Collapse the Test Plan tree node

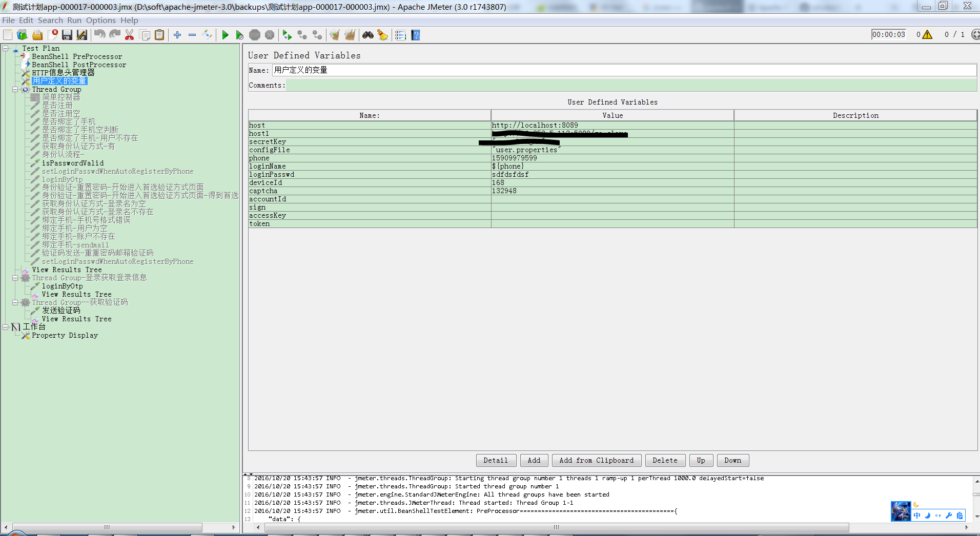click(6, 48)
